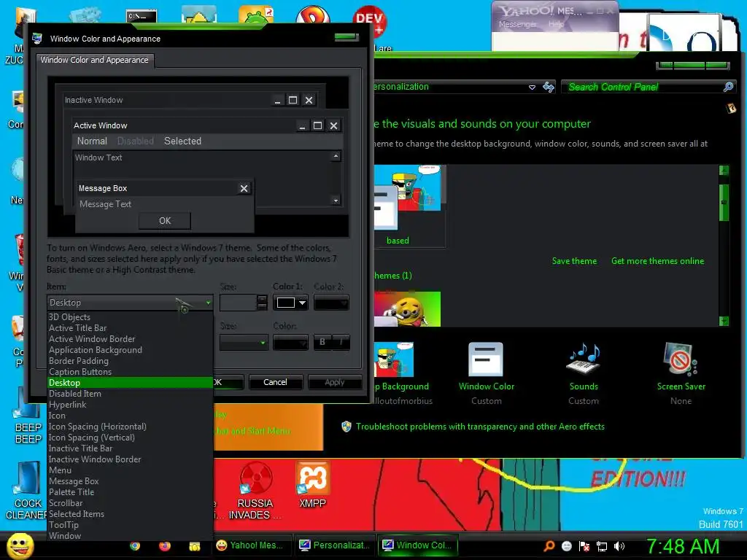This screenshot has width=747, height=560.
Task: Click themes list scroll up arrow
Action: click(724, 170)
